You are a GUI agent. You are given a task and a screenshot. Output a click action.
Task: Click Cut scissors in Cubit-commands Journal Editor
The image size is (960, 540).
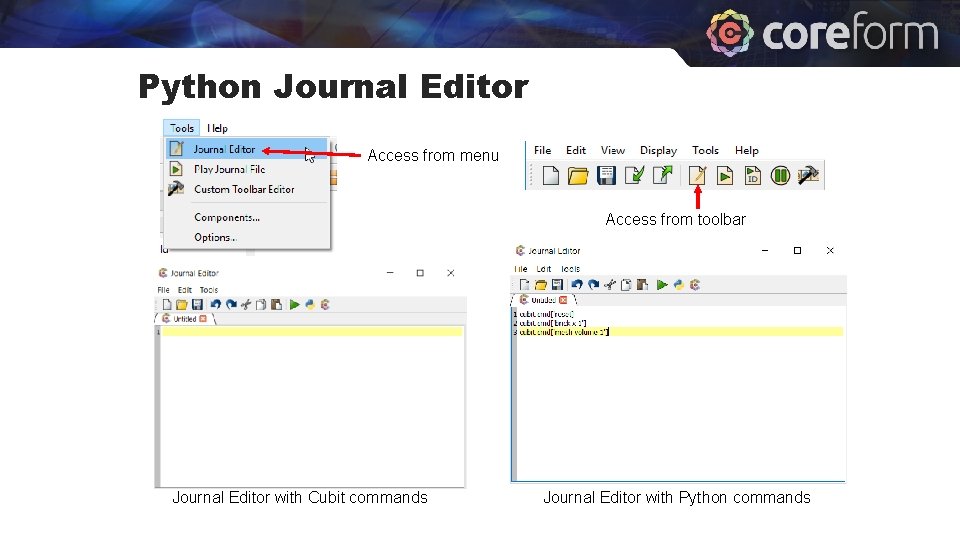[x=246, y=304]
